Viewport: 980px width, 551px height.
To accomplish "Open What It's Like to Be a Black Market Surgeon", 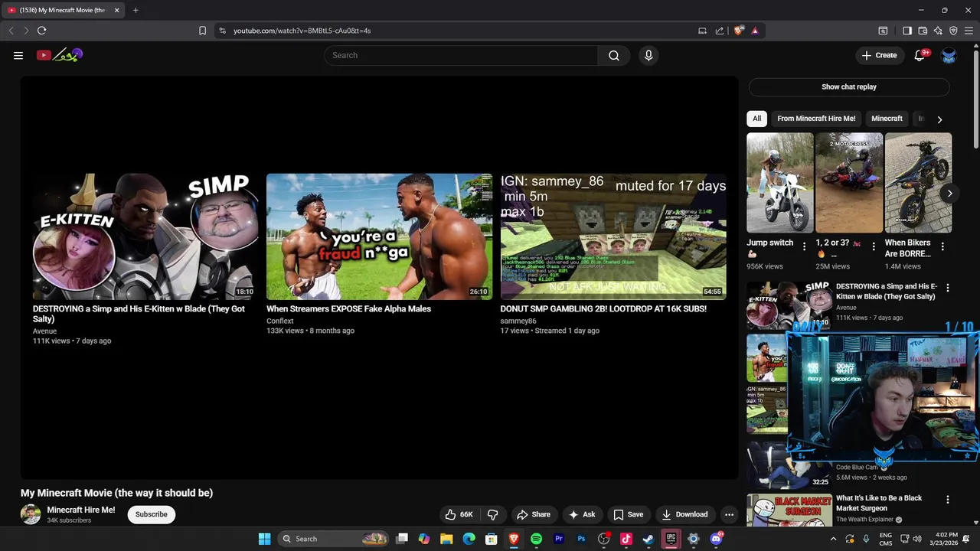I will point(878,503).
